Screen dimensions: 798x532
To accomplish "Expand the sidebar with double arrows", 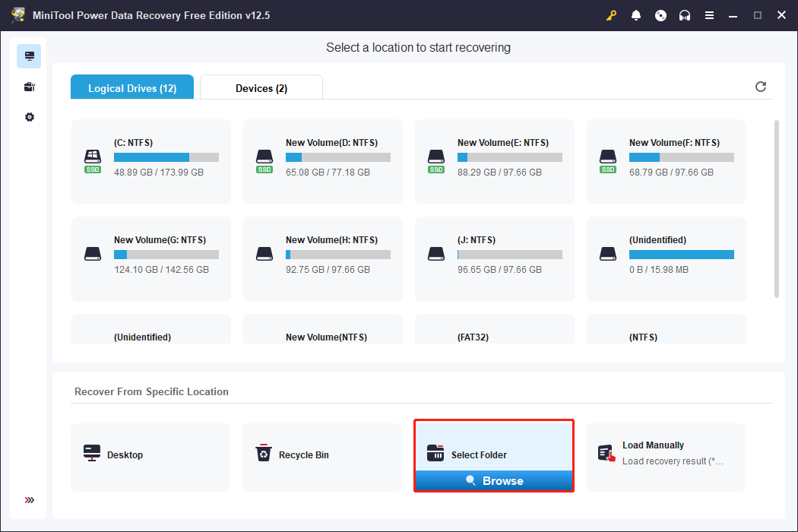I will [x=30, y=500].
